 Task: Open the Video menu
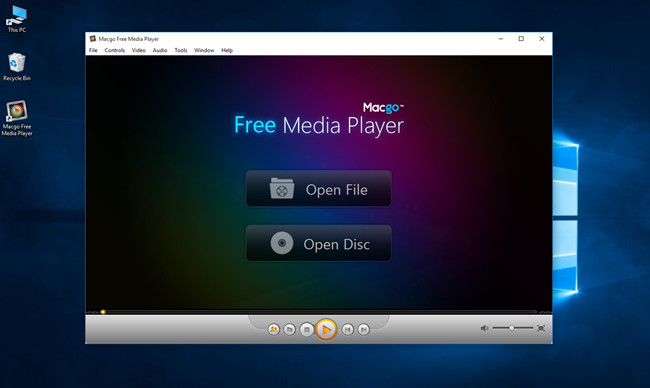pyautogui.click(x=138, y=50)
